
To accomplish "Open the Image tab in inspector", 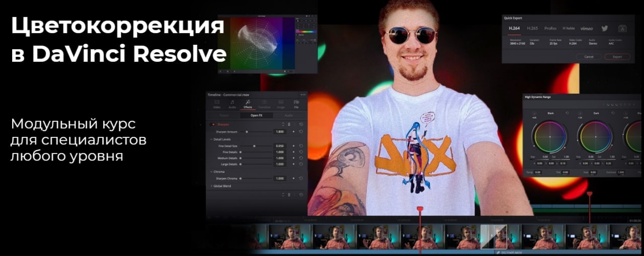I will coord(281,104).
